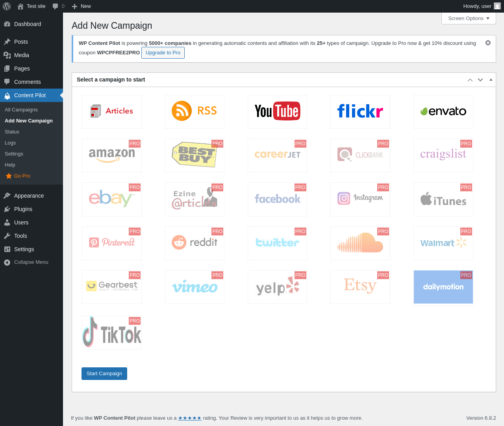504x426 pixels.
Task: Go to Posts in the sidebar
Action: (31, 42)
